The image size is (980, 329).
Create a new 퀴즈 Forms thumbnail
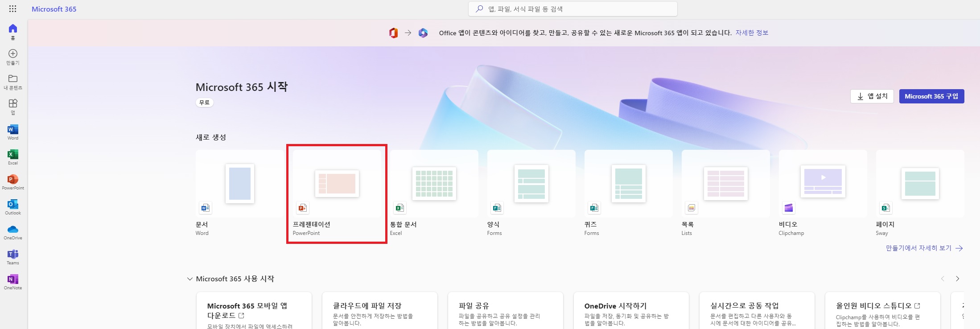click(x=629, y=184)
